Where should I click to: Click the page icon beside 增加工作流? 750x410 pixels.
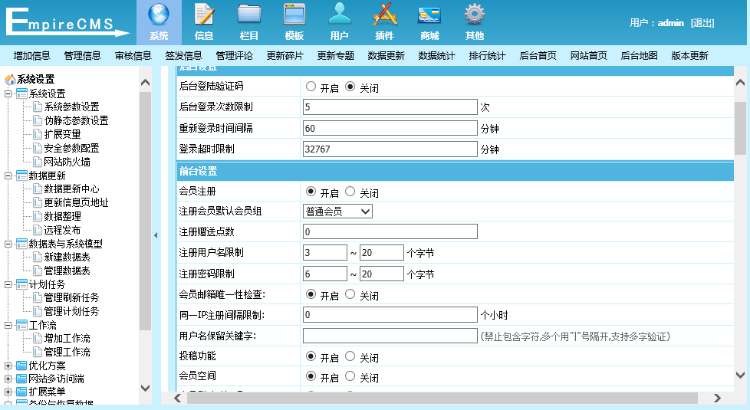coord(37,339)
